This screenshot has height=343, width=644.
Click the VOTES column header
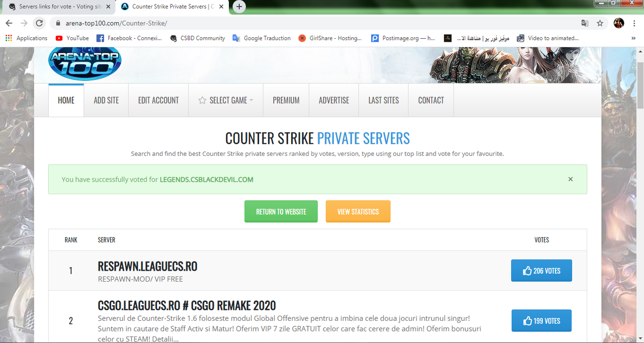(x=541, y=240)
